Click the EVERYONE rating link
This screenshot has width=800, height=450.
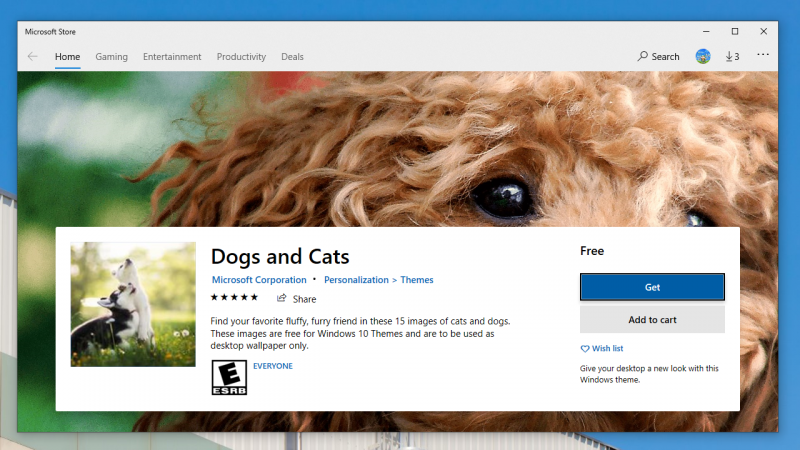coord(273,366)
